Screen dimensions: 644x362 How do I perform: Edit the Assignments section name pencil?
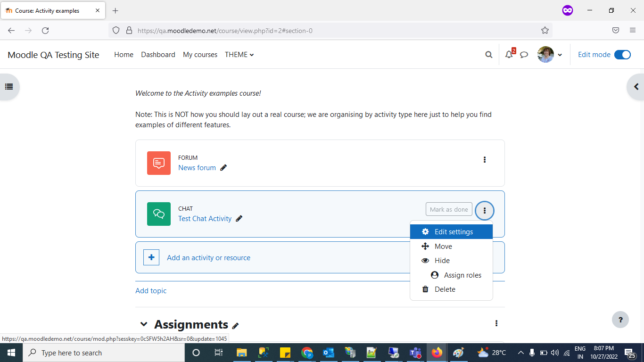(235, 326)
